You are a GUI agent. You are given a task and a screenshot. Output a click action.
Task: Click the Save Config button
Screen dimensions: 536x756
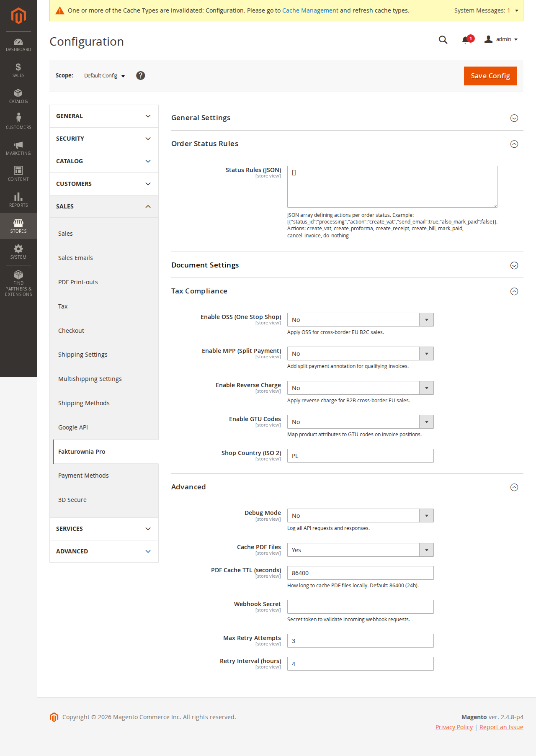click(x=490, y=76)
